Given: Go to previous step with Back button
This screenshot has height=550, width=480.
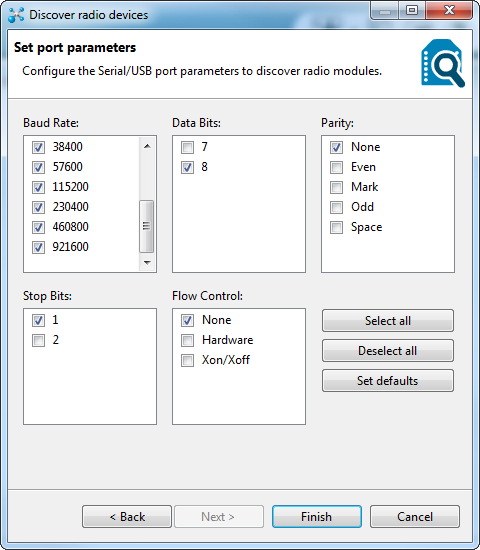Looking at the screenshot, I should tap(127, 517).
